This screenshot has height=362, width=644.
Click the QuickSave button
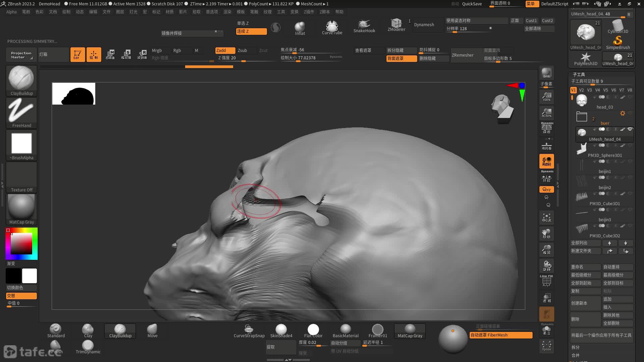coord(472,4)
